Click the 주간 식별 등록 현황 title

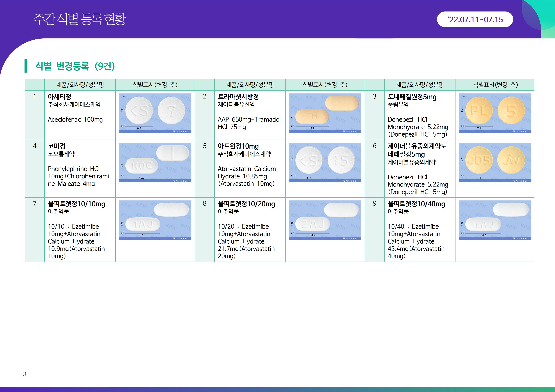80,19
